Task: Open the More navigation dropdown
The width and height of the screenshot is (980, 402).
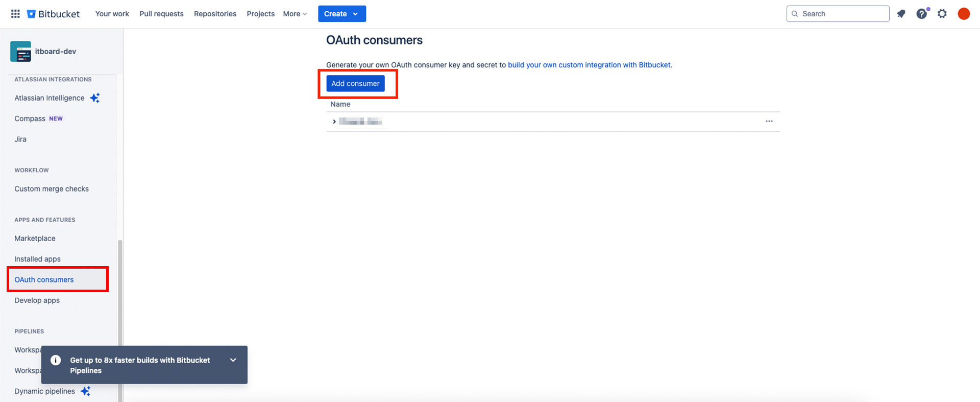Action: (295, 14)
